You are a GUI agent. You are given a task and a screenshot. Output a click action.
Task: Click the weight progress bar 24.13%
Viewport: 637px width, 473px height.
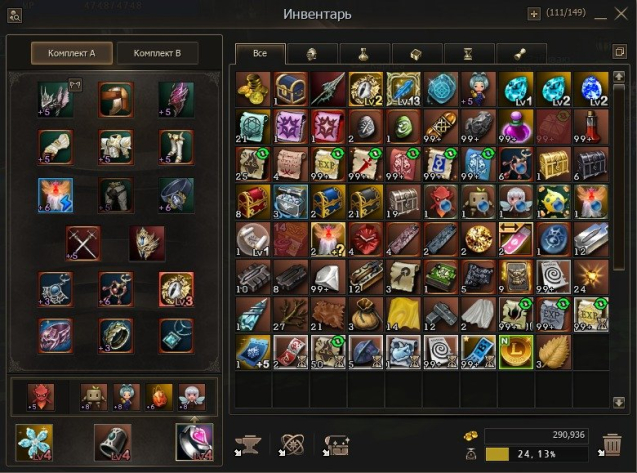pos(536,454)
